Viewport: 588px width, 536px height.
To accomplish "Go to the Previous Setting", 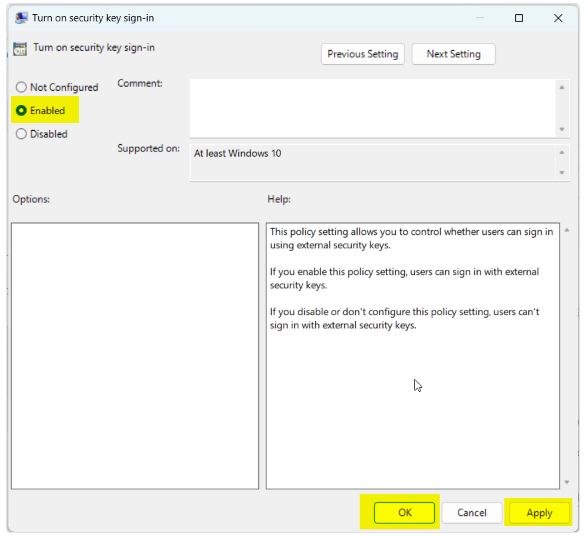I will (363, 54).
